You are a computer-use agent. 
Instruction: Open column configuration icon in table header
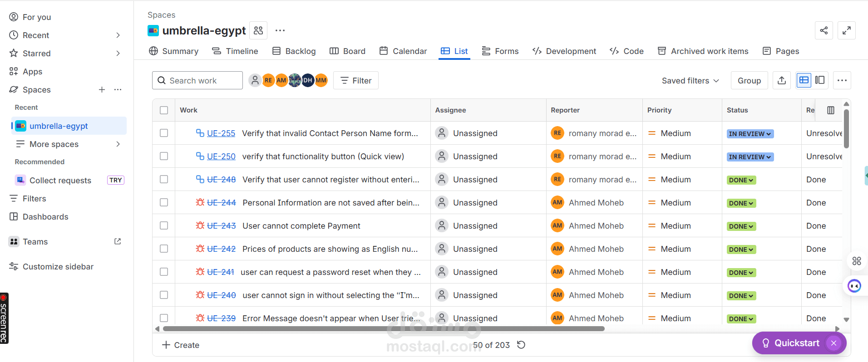click(x=831, y=110)
